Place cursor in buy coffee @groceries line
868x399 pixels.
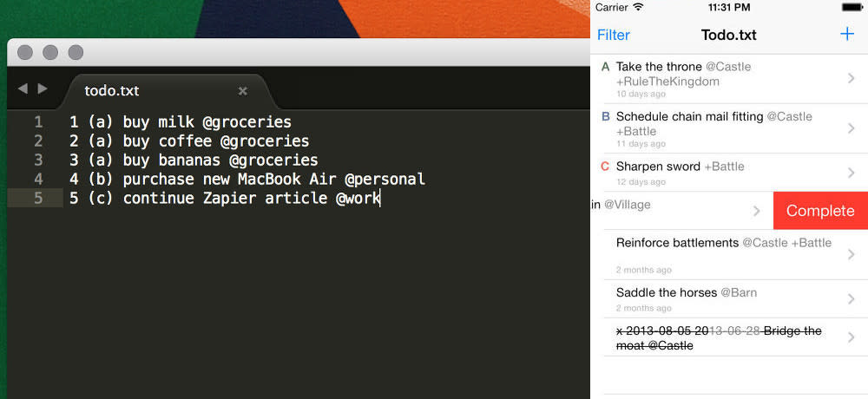point(189,141)
